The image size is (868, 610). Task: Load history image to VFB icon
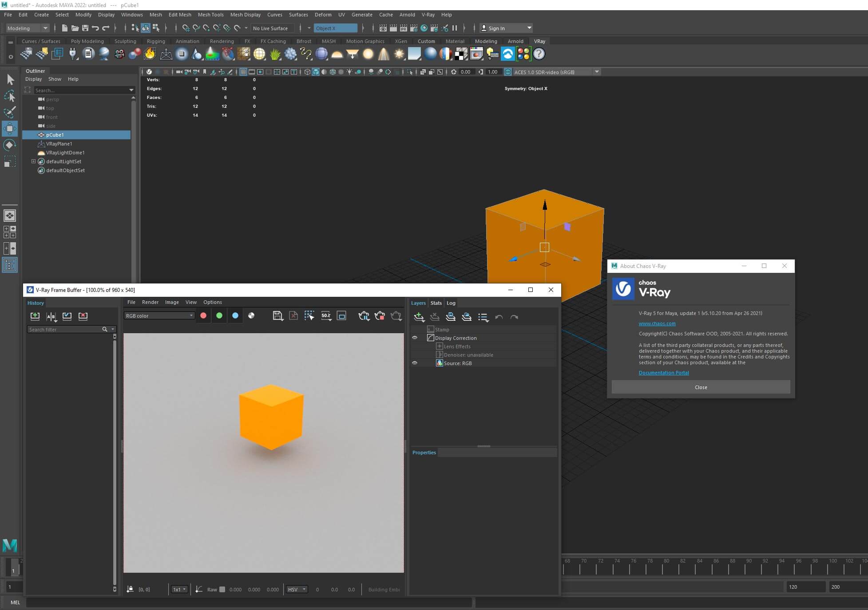click(x=67, y=316)
